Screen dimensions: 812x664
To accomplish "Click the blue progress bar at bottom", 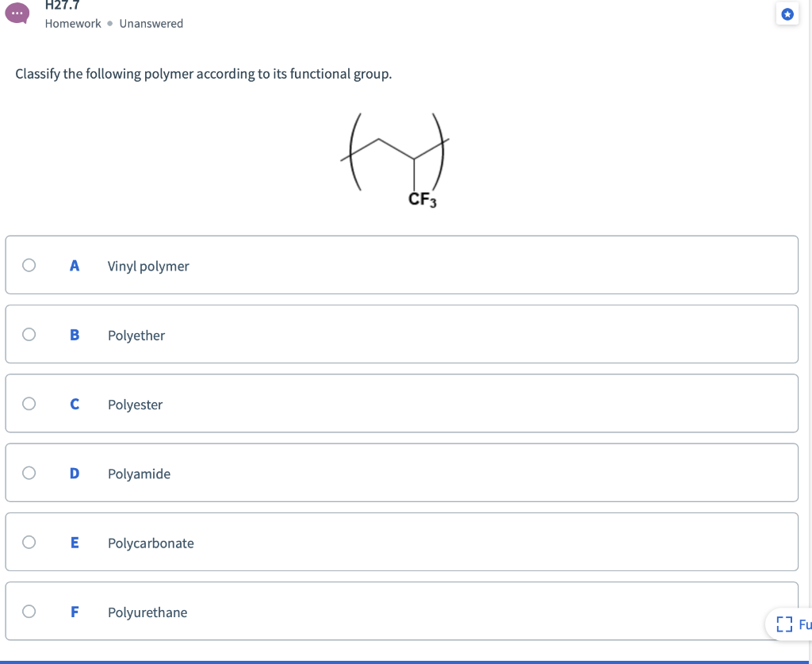I will 406,662.
